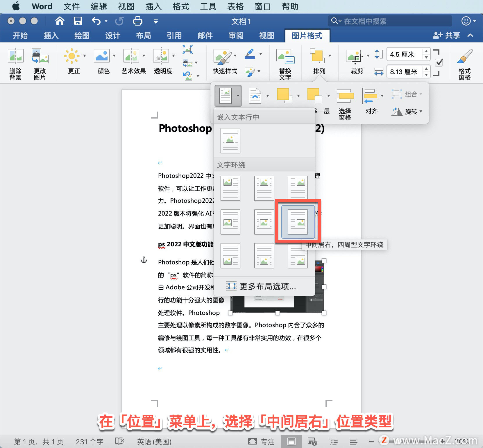Click the feedback smiley face button
Viewport: 483px width, 448px height.
click(x=466, y=21)
